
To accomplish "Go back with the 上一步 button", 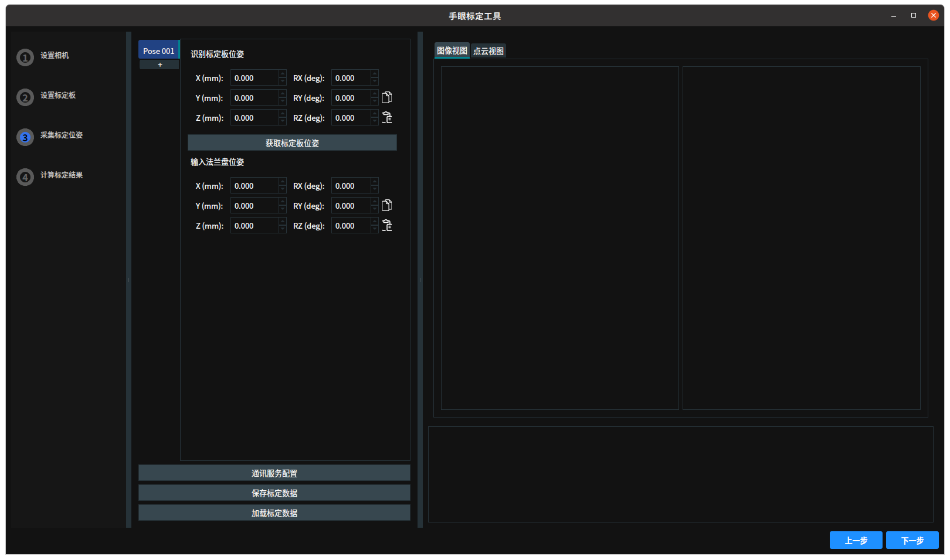I will (856, 540).
